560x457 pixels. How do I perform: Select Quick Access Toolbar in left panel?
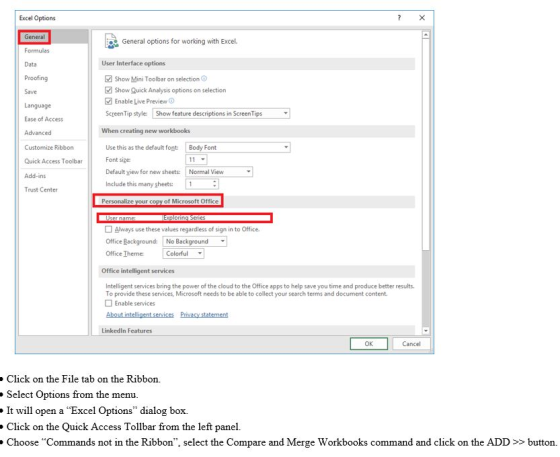[x=53, y=161]
